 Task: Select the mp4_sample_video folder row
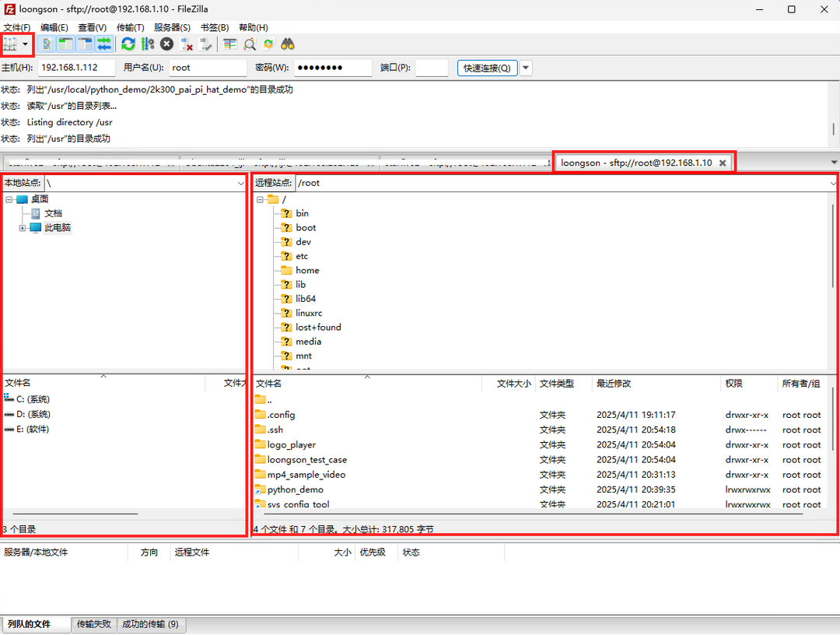coord(541,475)
